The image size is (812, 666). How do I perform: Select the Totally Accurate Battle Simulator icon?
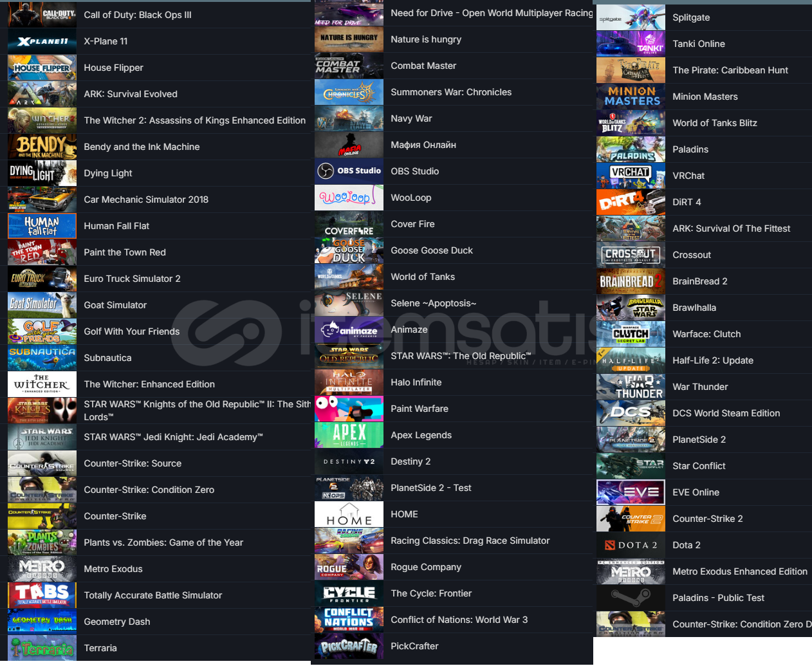point(42,595)
